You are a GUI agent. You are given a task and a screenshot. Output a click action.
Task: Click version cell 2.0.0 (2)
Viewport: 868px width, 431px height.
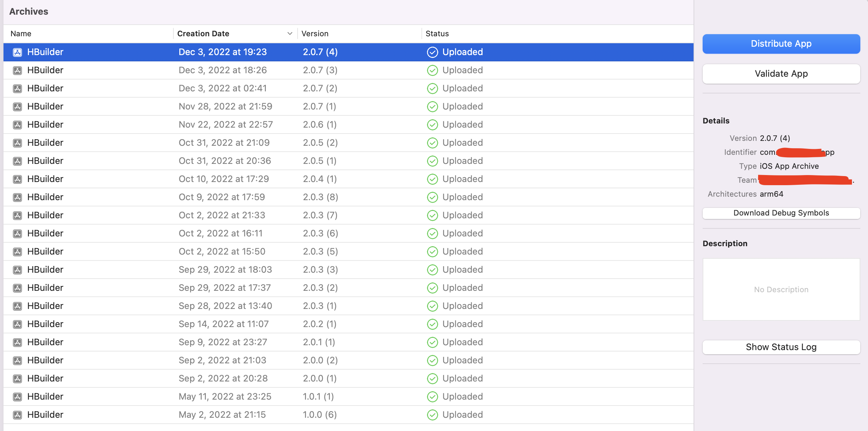(x=320, y=360)
